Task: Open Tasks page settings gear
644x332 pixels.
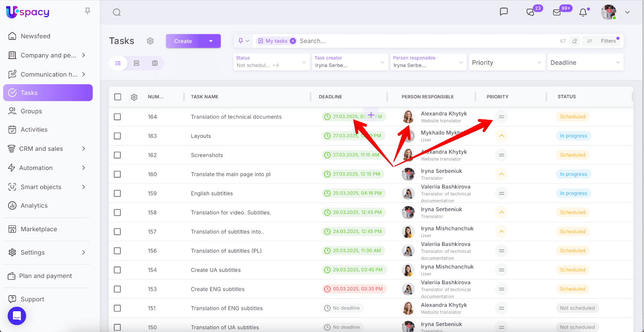Action: point(150,41)
